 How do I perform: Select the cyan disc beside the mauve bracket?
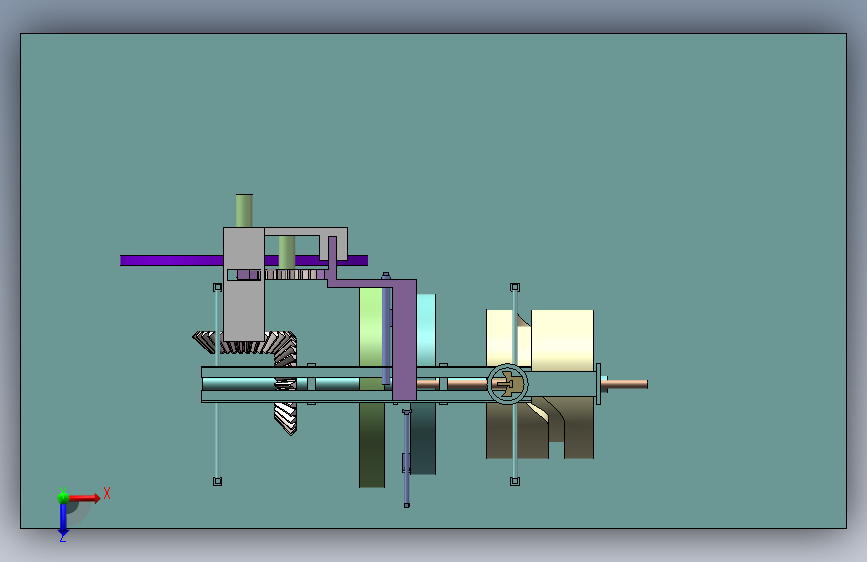(426, 330)
